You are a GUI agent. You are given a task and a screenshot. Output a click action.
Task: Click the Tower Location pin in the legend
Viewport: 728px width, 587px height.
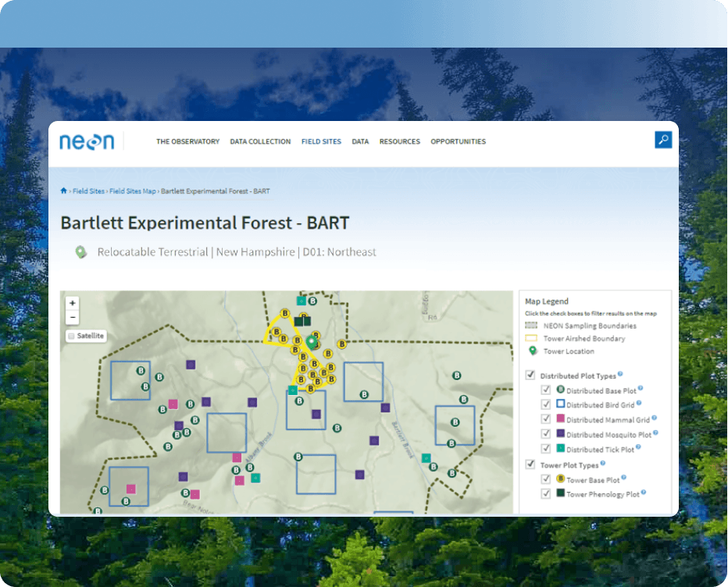point(533,350)
